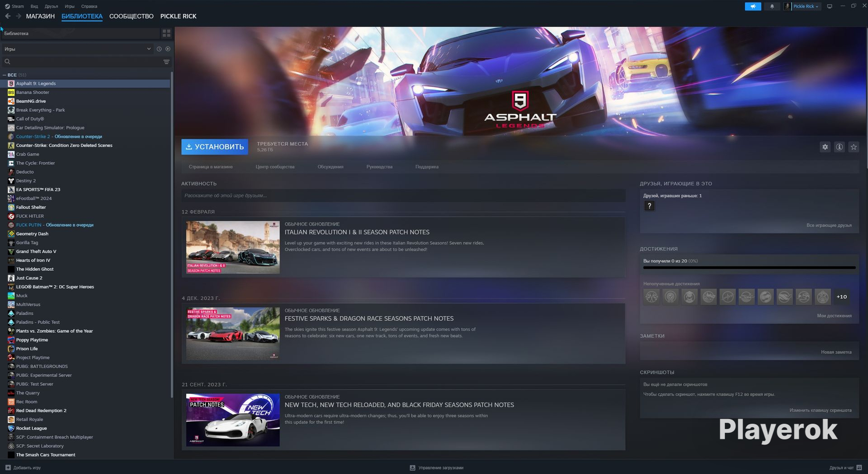This screenshot has height=474, width=868.
Task: Open the Вид menu
Action: click(34, 6)
